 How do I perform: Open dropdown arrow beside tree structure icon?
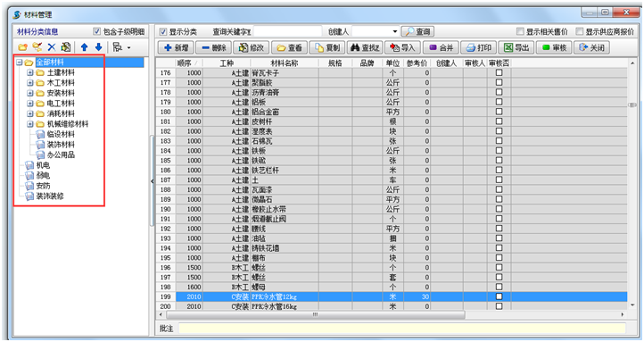click(x=128, y=47)
